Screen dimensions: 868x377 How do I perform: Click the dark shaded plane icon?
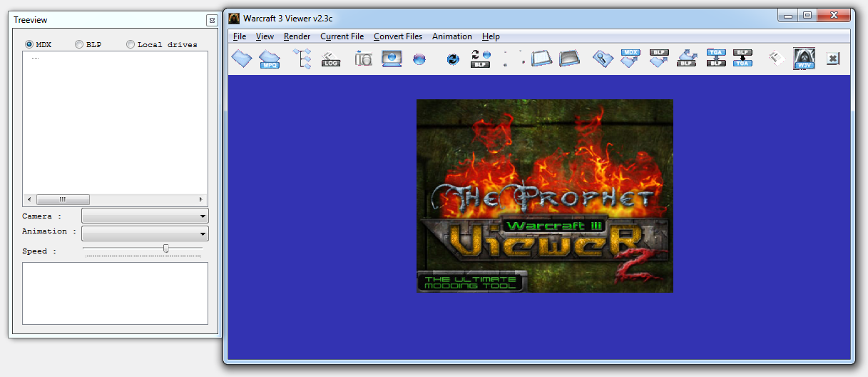[x=569, y=59]
